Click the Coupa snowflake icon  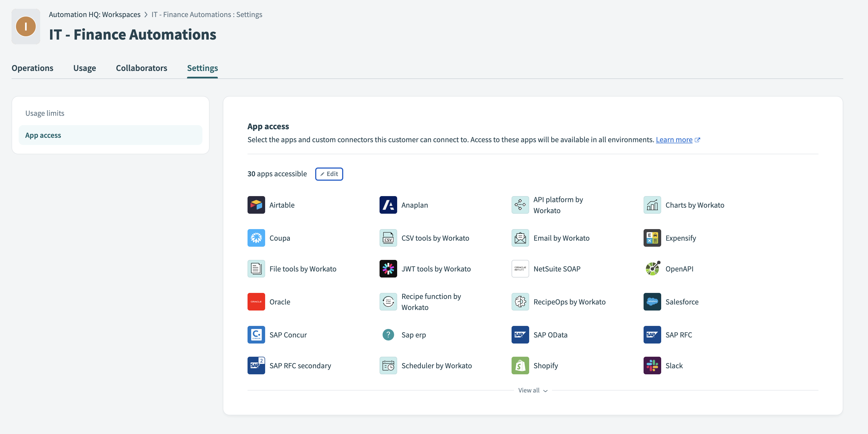[256, 238]
